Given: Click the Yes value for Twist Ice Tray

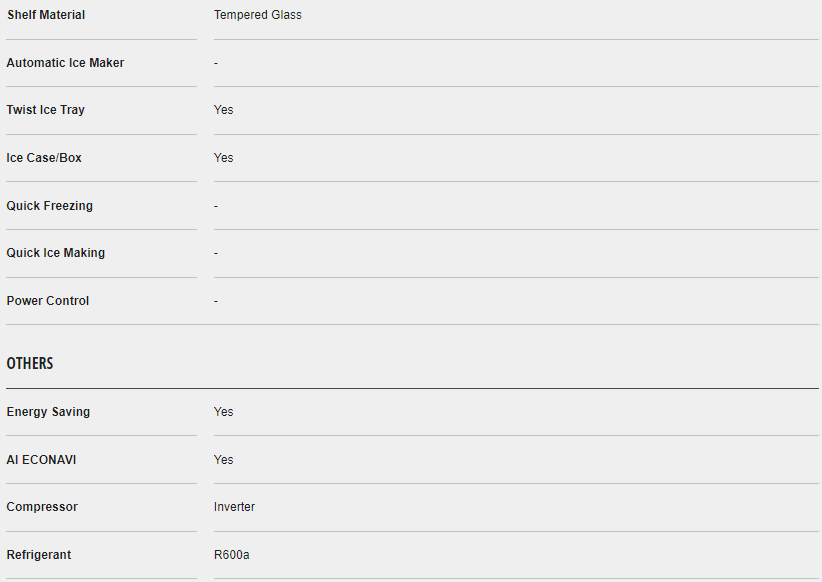Looking at the screenshot, I should [x=224, y=110].
